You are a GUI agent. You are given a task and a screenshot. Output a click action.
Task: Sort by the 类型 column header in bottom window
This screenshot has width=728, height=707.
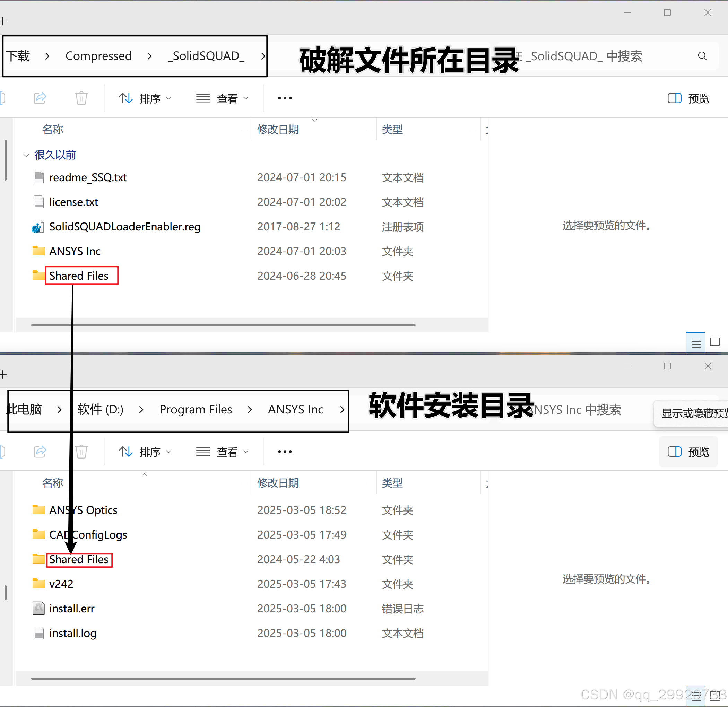(392, 483)
